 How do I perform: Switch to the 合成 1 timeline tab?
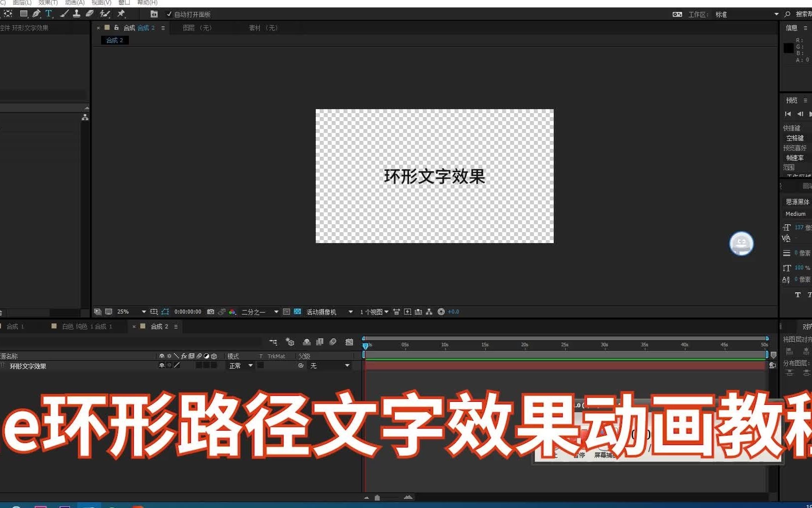click(x=15, y=326)
